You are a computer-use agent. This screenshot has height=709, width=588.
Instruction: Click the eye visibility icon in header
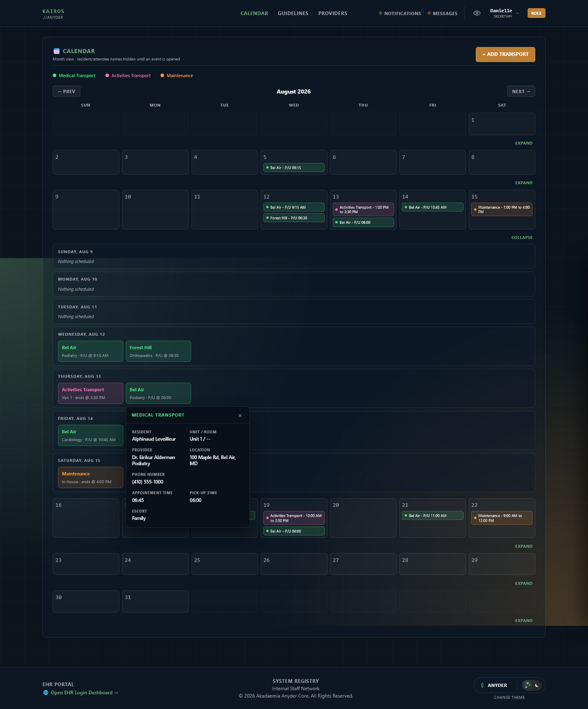477,13
